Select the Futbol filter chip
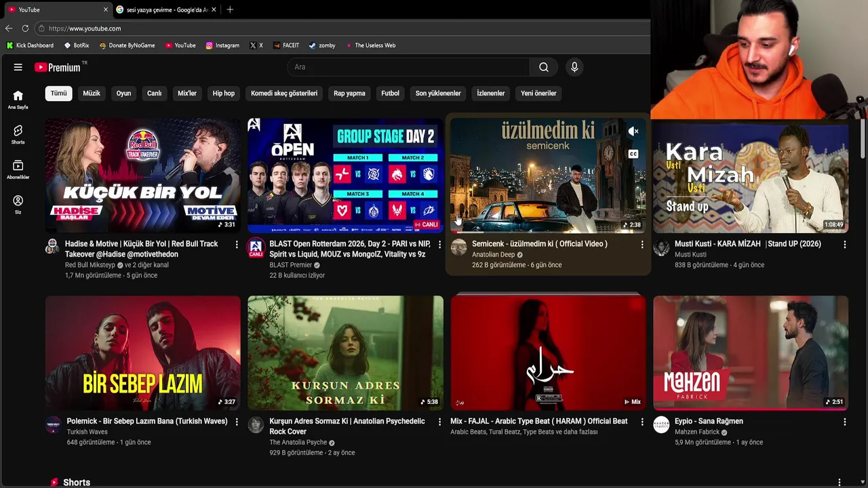Image resolution: width=868 pixels, height=488 pixels. 391,94
